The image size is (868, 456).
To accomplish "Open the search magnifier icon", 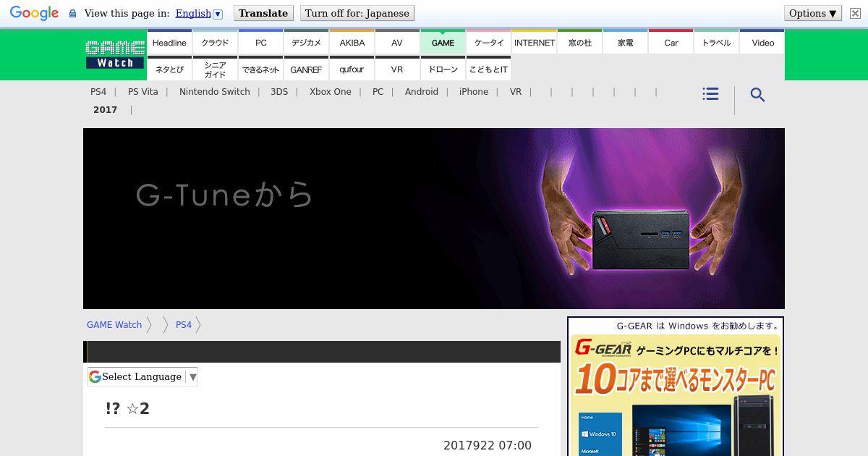I will tap(757, 95).
